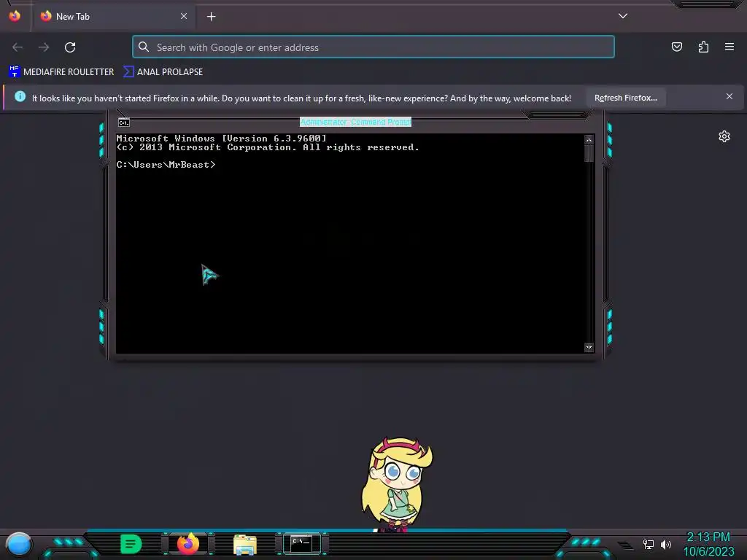The width and height of the screenshot is (747, 560).
Task: Focus the Search with Google address bar
Action: tap(373, 47)
